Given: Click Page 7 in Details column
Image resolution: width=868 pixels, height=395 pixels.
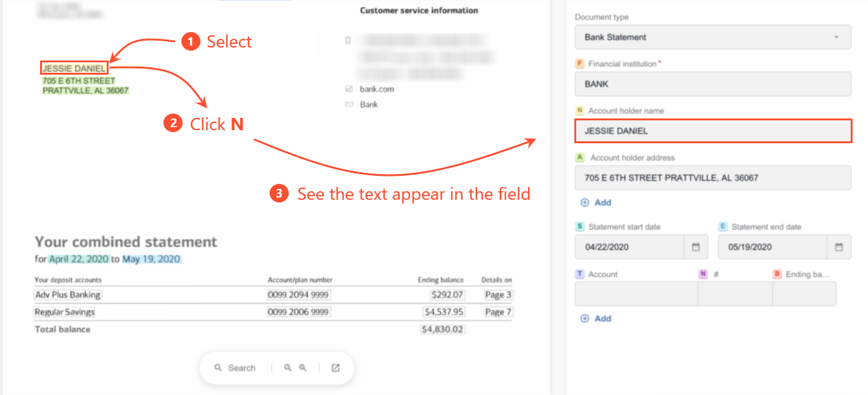Looking at the screenshot, I should (x=498, y=312).
